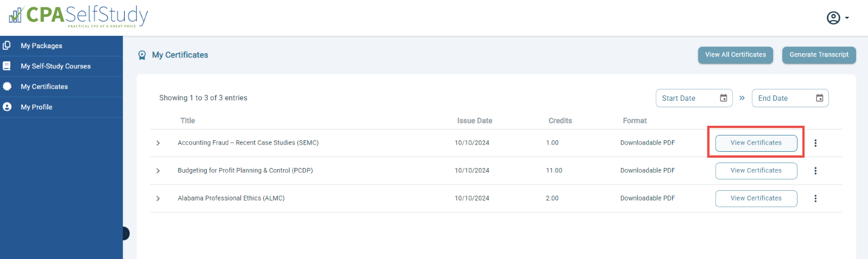Click the Format column header
Viewport: 868px width, 259px height.
coord(635,121)
